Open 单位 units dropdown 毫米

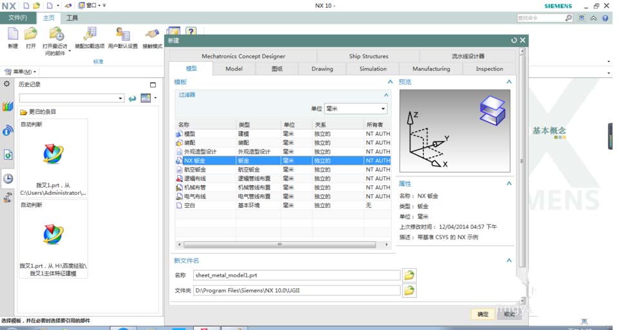355,109
